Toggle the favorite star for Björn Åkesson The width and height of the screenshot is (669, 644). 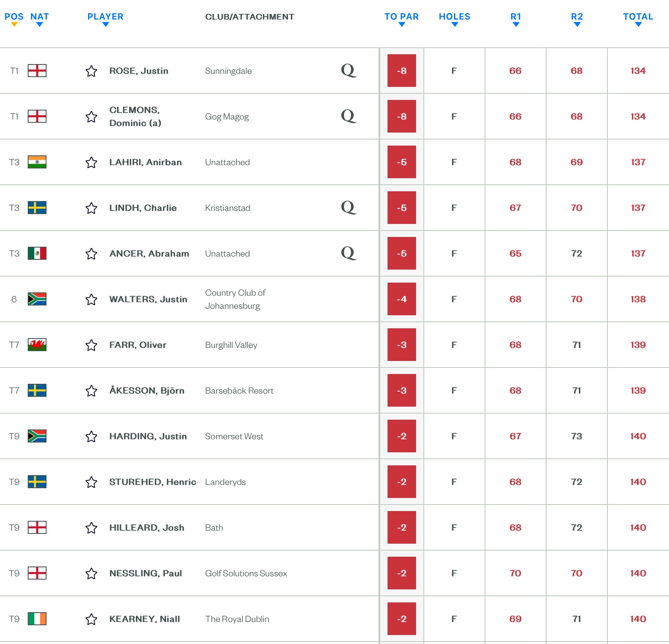coord(91,391)
